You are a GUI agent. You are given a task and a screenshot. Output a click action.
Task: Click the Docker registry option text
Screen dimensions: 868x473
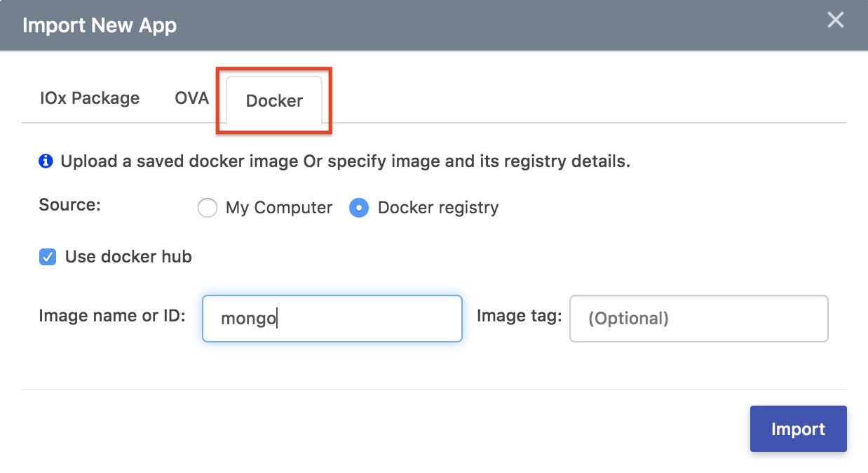(x=438, y=208)
